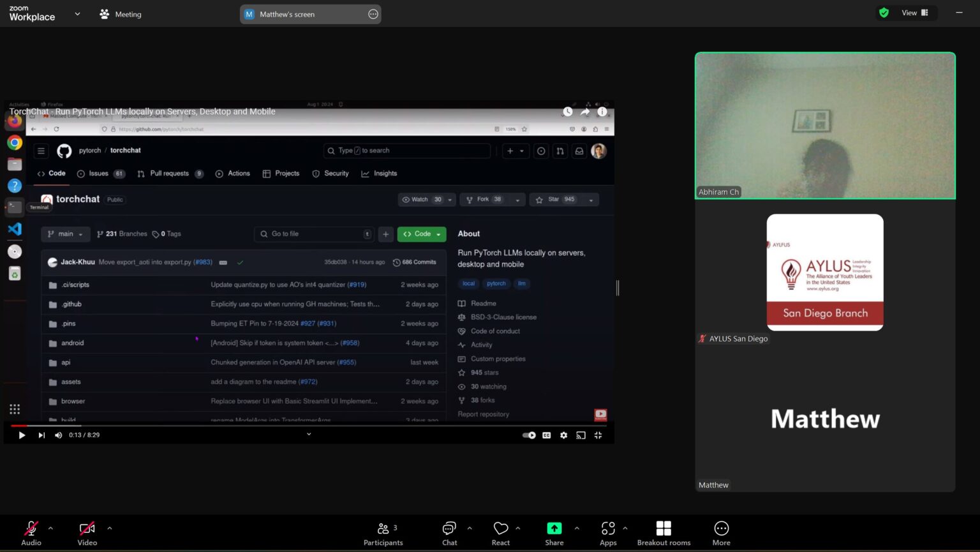Click the green encryption shield icon
Screen dimensions: 980x552
click(x=884, y=13)
